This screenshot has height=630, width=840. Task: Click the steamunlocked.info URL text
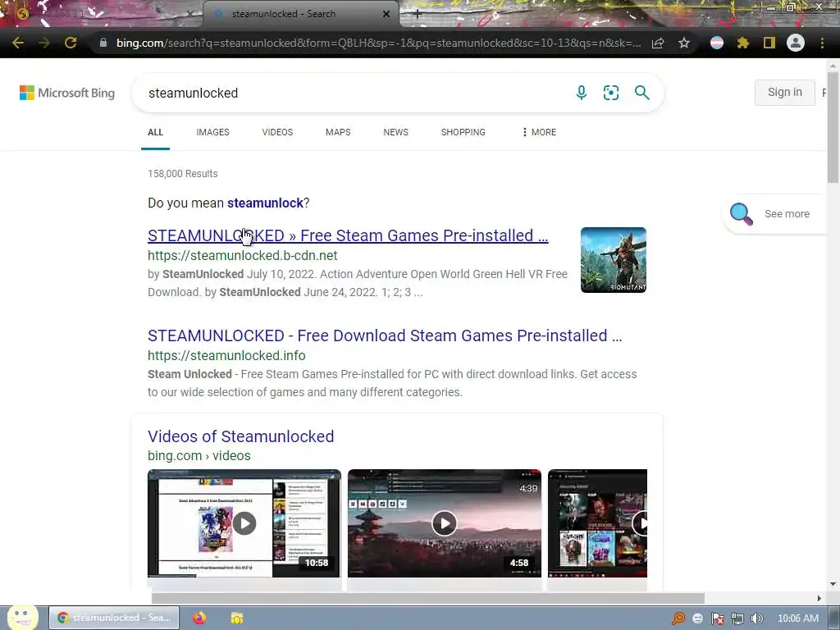point(226,356)
